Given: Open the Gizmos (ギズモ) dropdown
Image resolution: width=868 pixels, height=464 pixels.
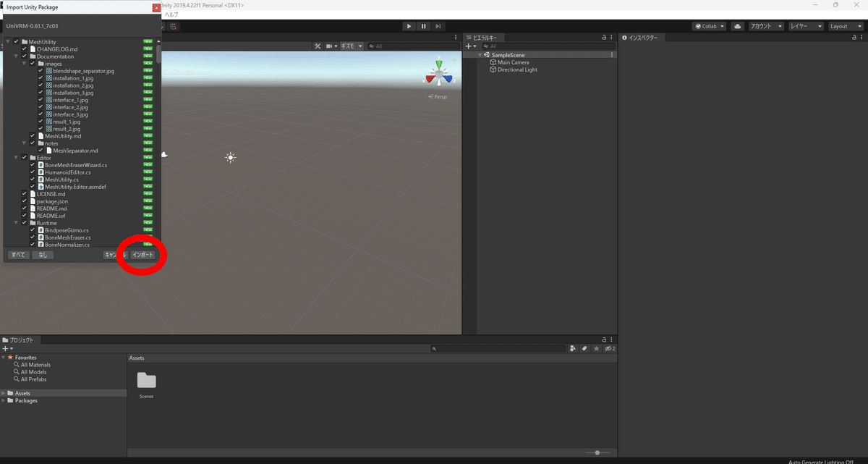Looking at the screenshot, I should pyautogui.click(x=351, y=46).
